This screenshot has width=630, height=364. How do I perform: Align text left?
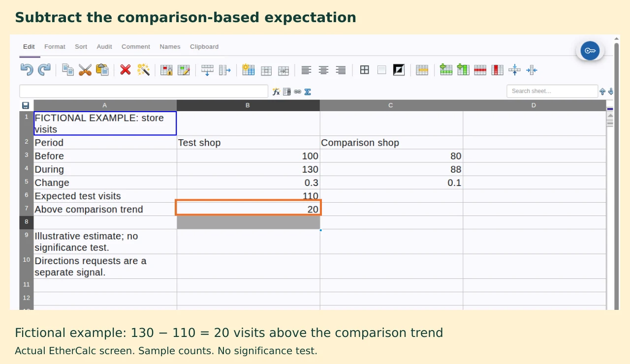(306, 70)
